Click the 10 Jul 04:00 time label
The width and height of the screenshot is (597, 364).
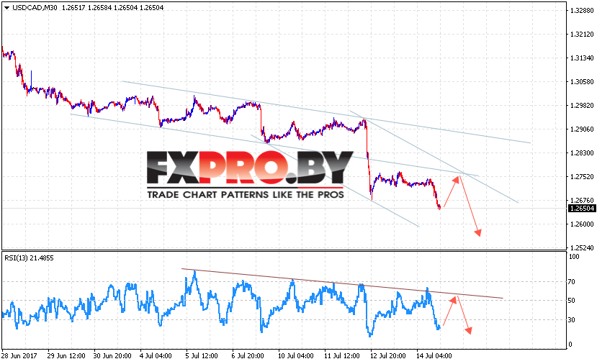[x=296, y=356]
